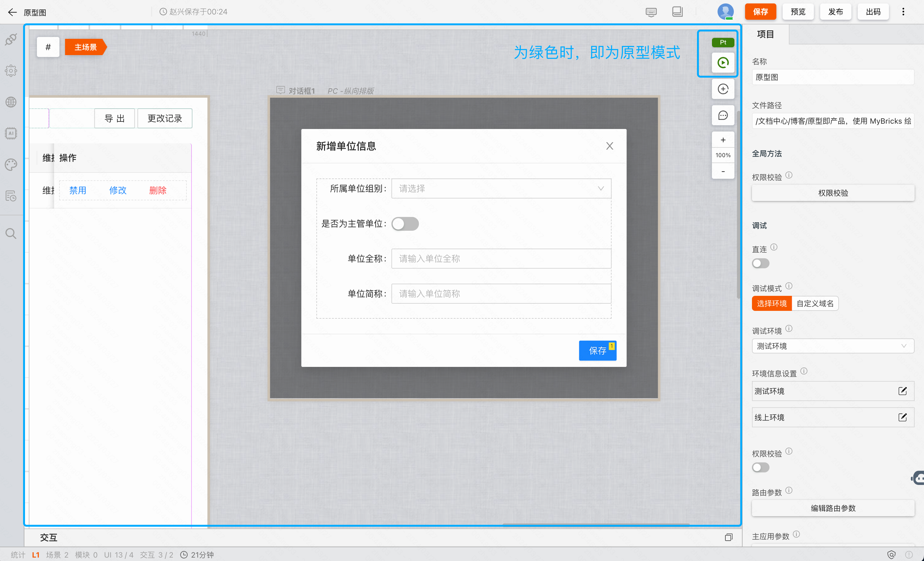The height and width of the screenshot is (561, 924).
Task: Click the 预览 button
Action: pos(798,12)
